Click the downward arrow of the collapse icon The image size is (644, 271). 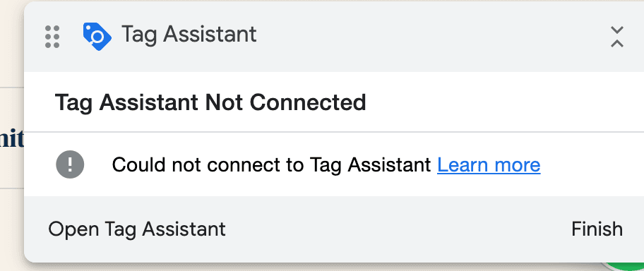(617, 30)
